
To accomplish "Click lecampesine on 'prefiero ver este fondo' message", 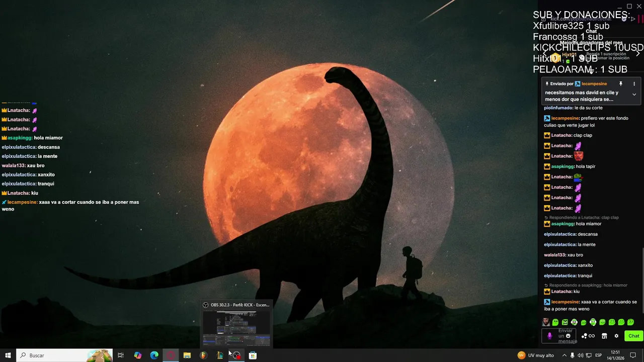I will [565, 118].
